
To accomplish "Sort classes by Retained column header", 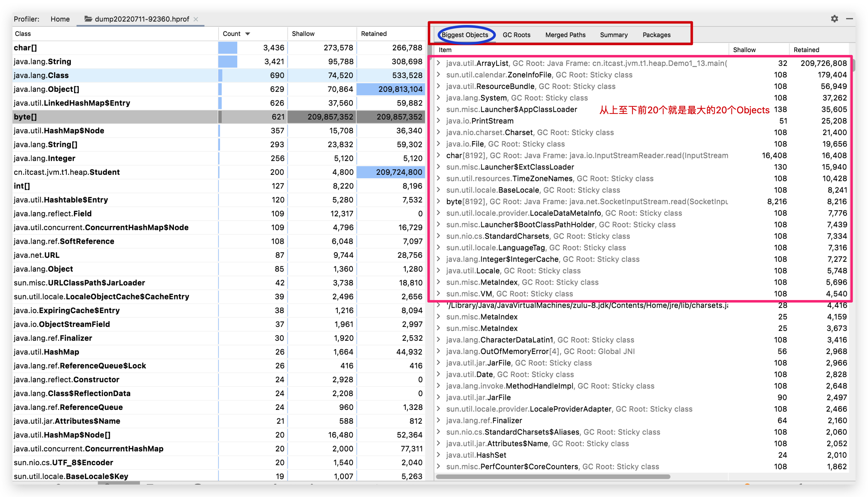I will tap(374, 34).
